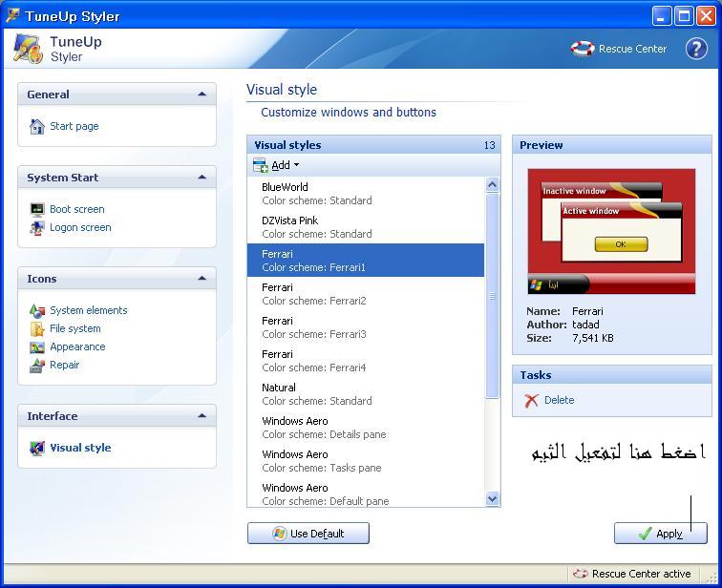Viewport: 722px width, 588px height.
Task: Open System elements settings
Action: [x=89, y=310]
